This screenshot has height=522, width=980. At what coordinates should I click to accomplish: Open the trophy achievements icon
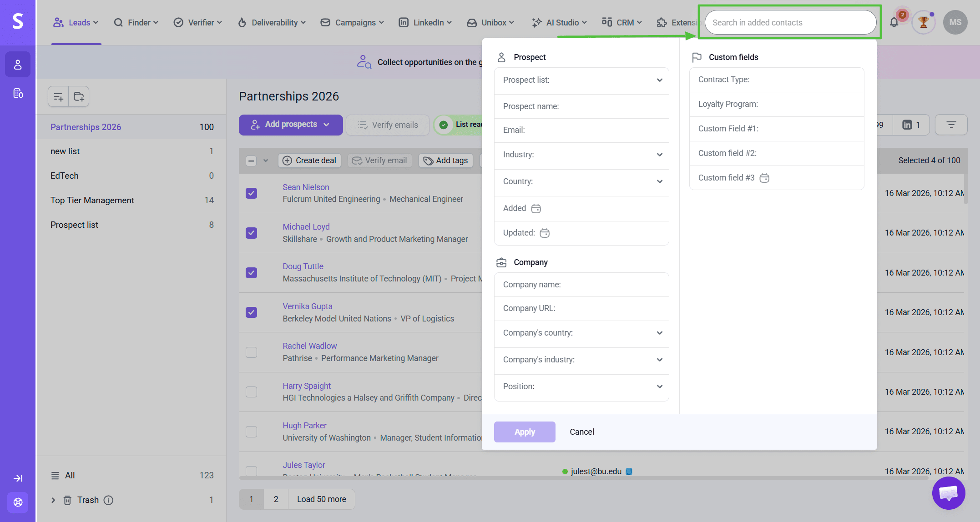(x=923, y=22)
